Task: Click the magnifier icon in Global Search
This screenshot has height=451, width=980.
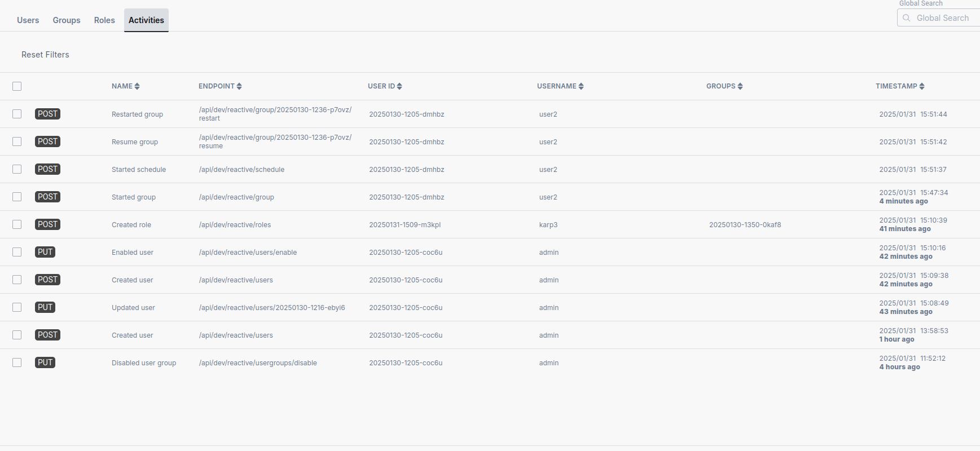Action: (907, 18)
